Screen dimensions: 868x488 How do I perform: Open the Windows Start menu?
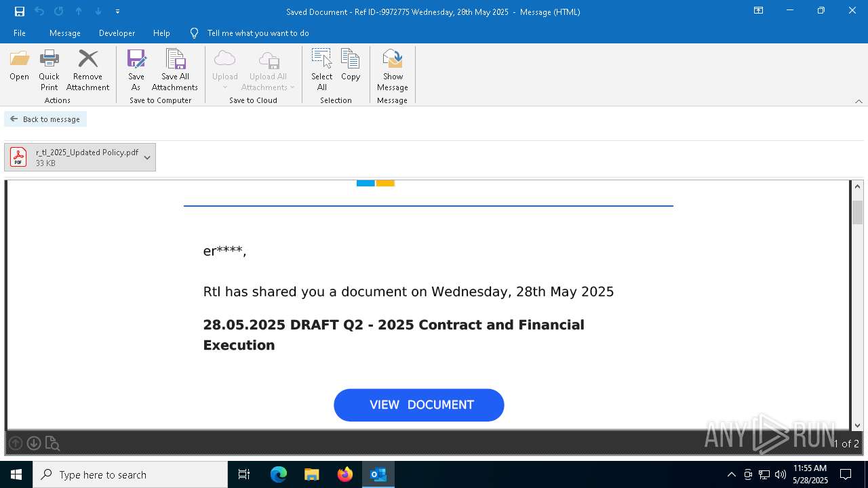pos(16,474)
